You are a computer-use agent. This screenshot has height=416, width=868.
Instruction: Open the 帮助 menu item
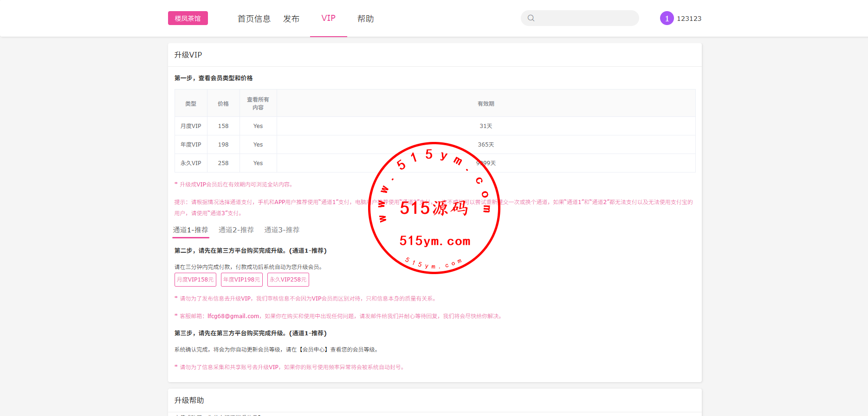365,19
